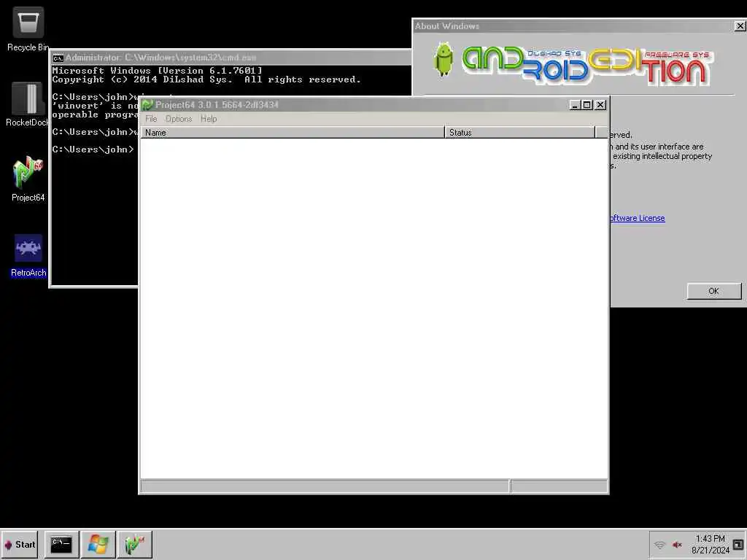
Task: Maximize the Project64 window
Action: point(587,105)
